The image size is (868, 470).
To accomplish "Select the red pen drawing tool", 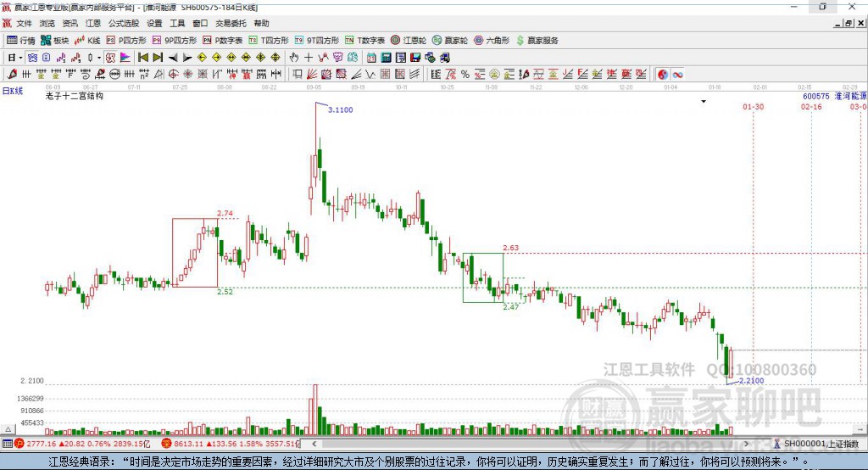I will pyautogui.click(x=12, y=74).
